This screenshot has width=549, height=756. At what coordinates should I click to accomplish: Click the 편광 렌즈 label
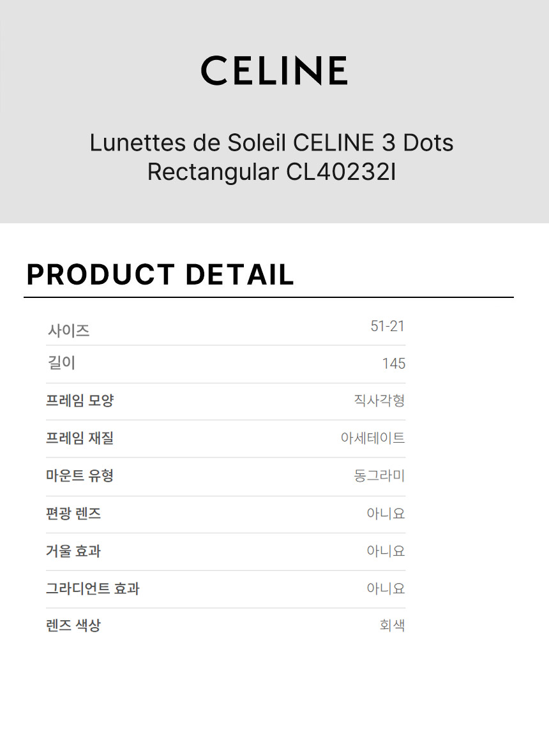click(73, 514)
